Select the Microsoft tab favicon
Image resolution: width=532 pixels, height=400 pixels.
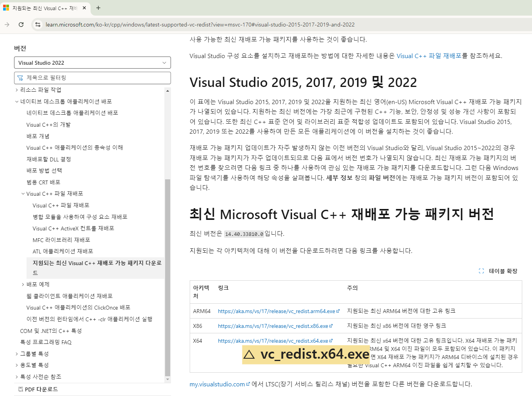(6, 8)
